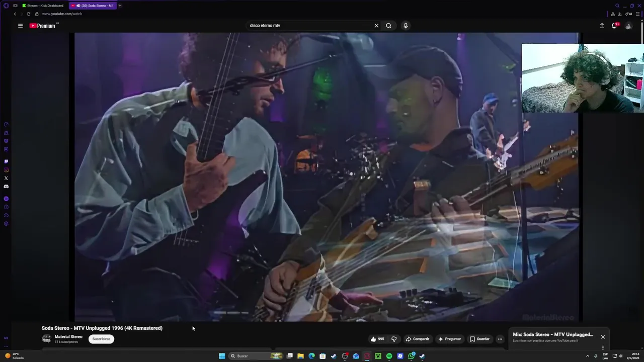644x362 pixels.
Task: Open more actions ellipsis under video
Action: click(500, 339)
